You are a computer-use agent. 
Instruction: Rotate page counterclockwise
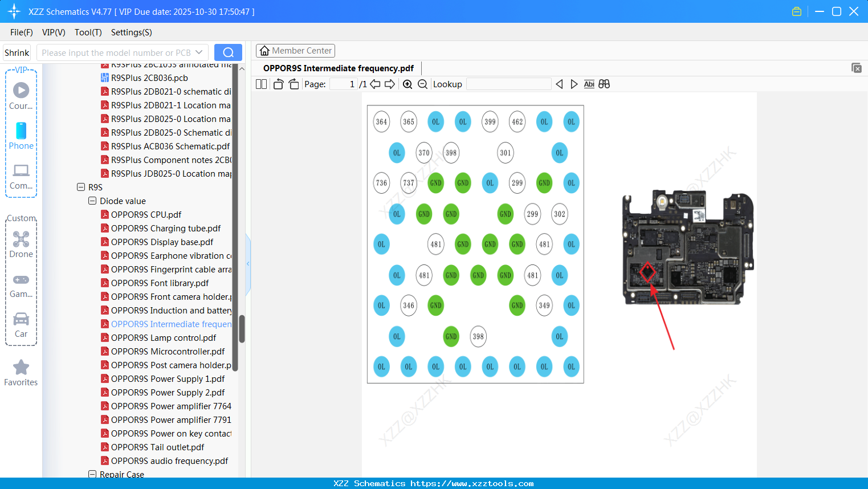278,84
